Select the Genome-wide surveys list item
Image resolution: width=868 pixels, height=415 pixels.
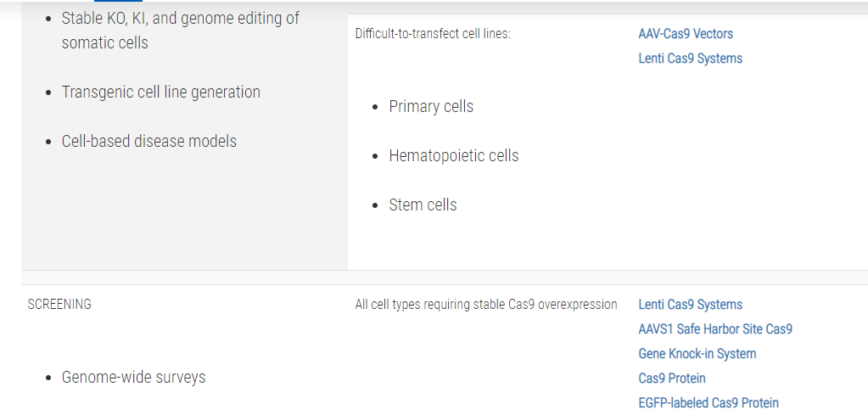pos(133,377)
